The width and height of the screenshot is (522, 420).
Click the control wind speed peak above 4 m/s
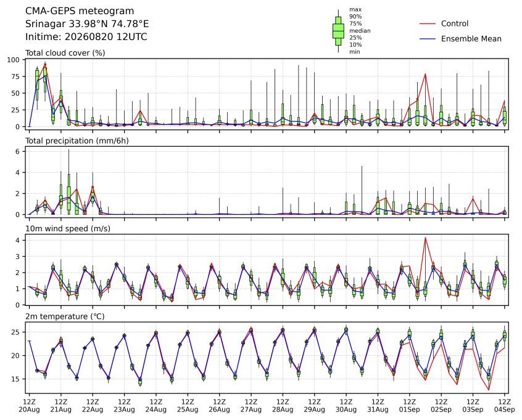pos(425,237)
